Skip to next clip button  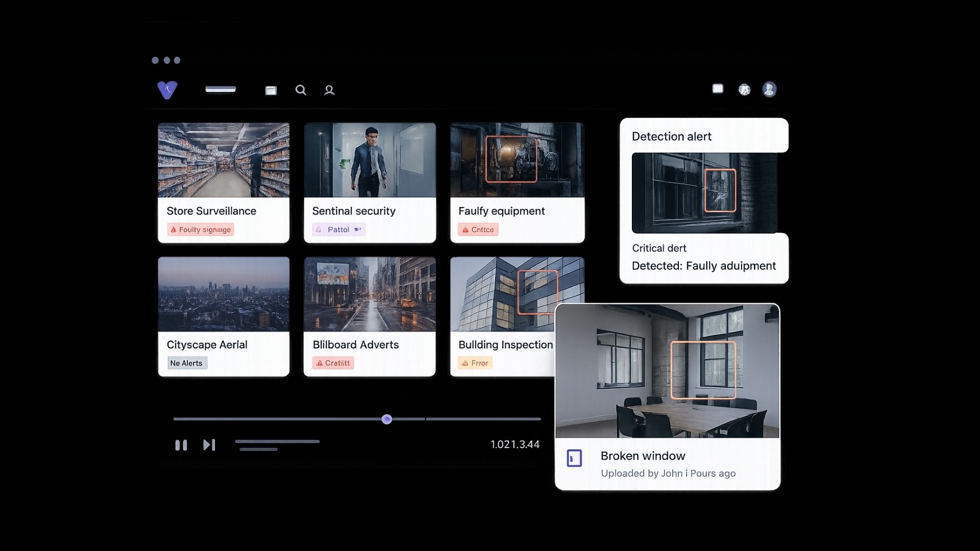pyautogui.click(x=209, y=445)
